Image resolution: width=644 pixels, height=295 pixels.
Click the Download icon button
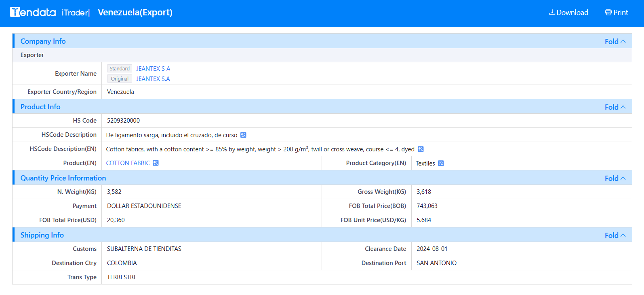click(x=568, y=13)
